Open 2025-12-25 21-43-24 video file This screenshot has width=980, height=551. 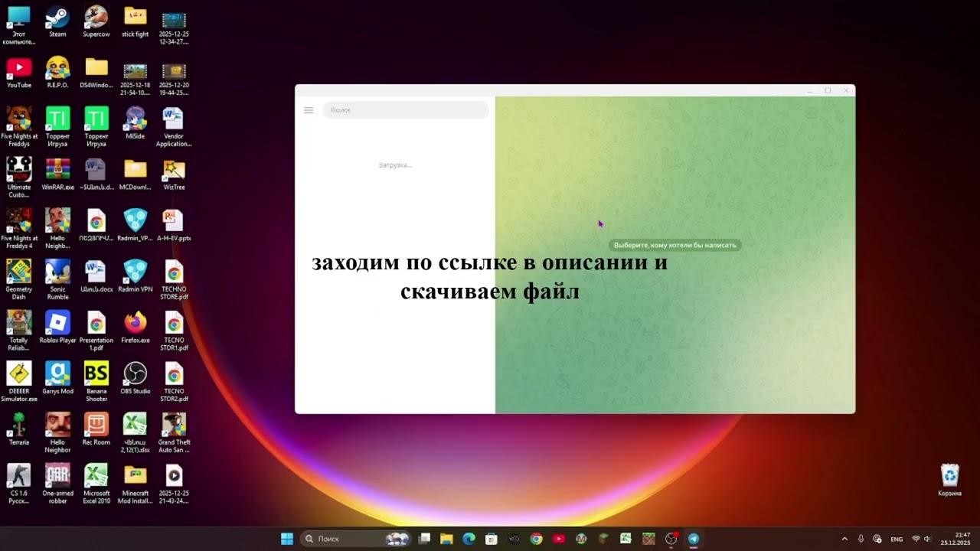[x=174, y=484]
